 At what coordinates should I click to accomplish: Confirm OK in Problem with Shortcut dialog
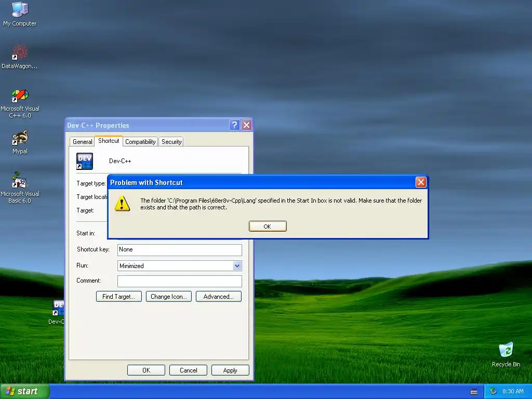pos(268,227)
